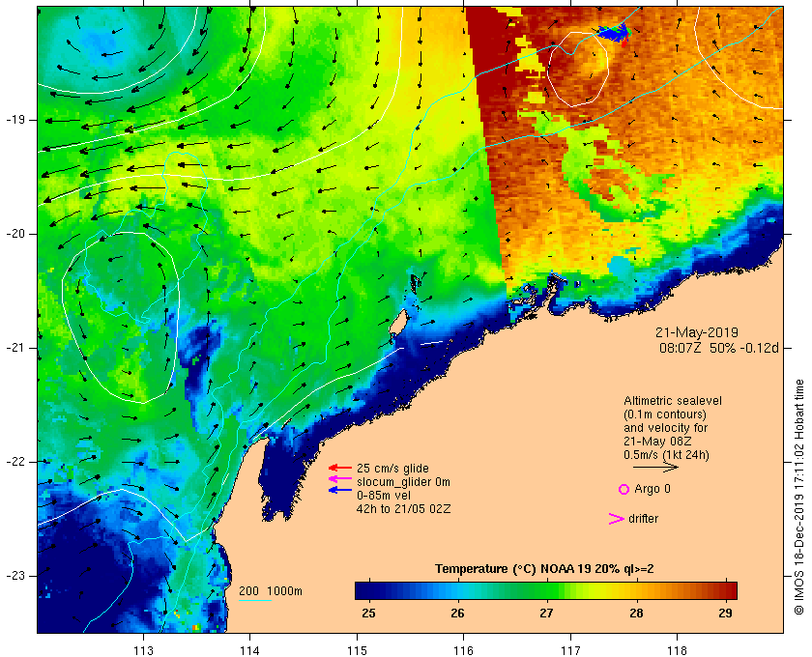
Task: Click the 'Altimetric sealevel' label
Action: tap(672, 401)
